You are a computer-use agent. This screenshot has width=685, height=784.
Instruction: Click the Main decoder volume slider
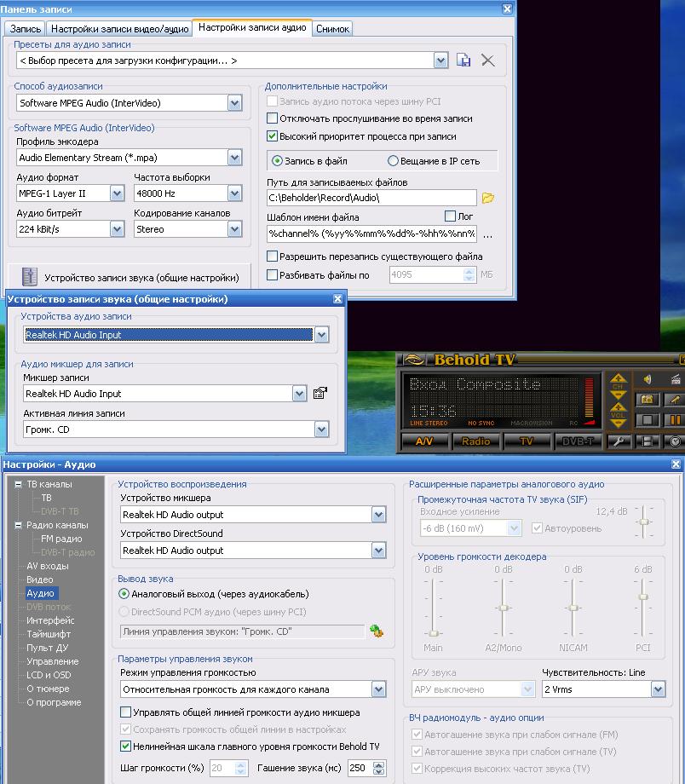point(434,632)
